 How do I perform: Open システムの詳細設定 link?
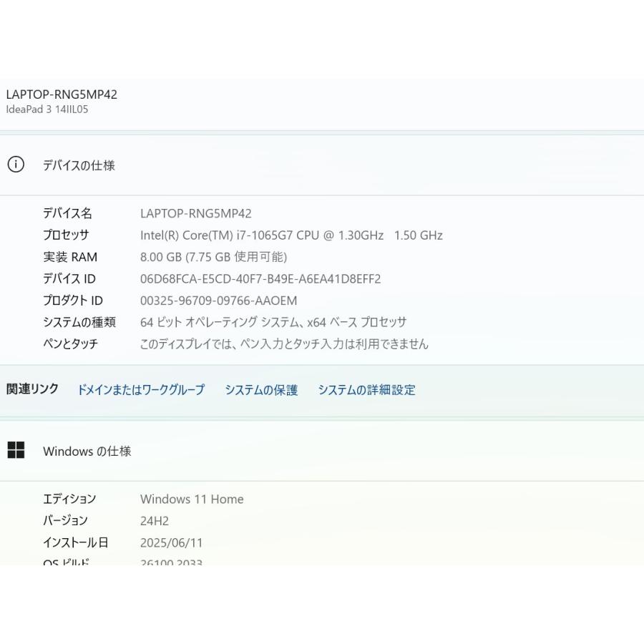[x=366, y=389]
